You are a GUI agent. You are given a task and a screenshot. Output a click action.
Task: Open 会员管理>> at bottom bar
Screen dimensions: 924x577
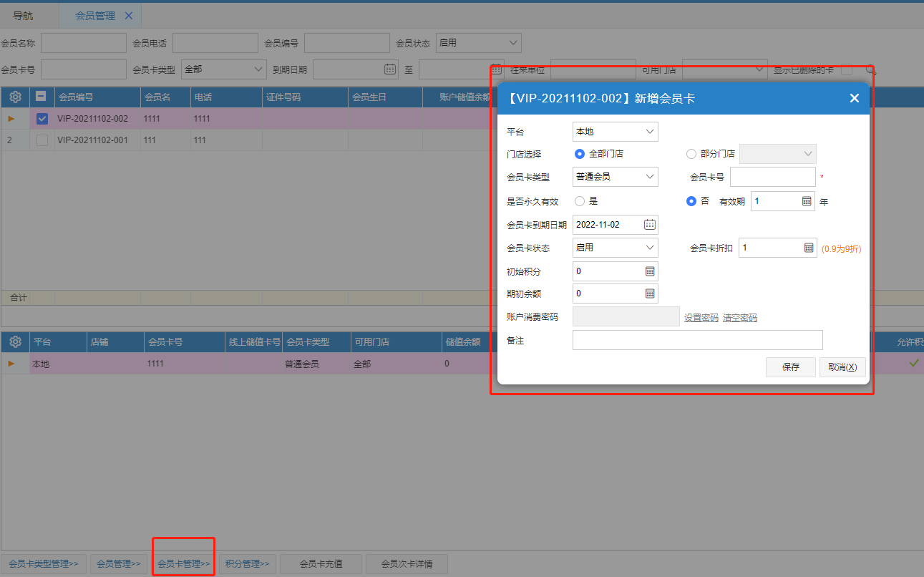[120, 564]
